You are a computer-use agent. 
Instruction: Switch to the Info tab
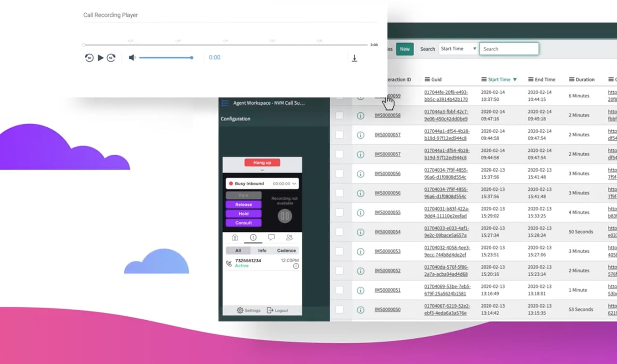pyautogui.click(x=262, y=250)
